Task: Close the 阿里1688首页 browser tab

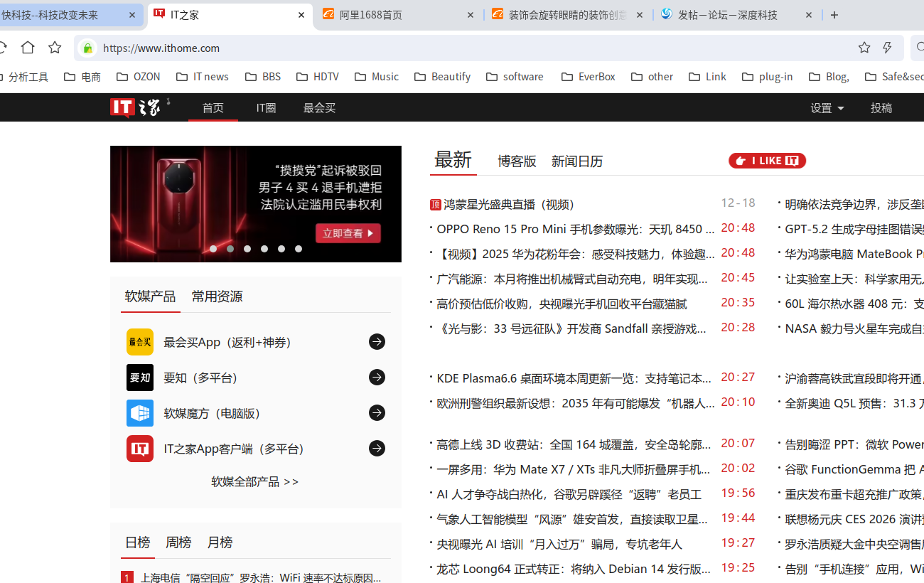Action: click(x=471, y=15)
